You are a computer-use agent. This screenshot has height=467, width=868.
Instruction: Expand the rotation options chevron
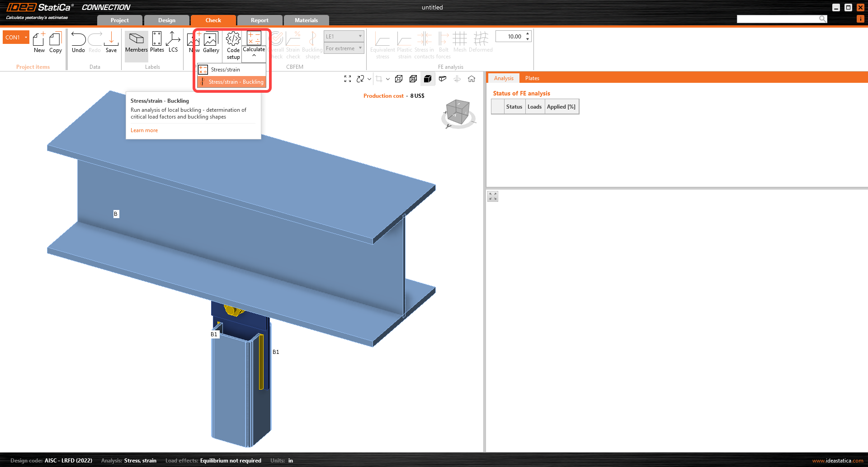369,78
